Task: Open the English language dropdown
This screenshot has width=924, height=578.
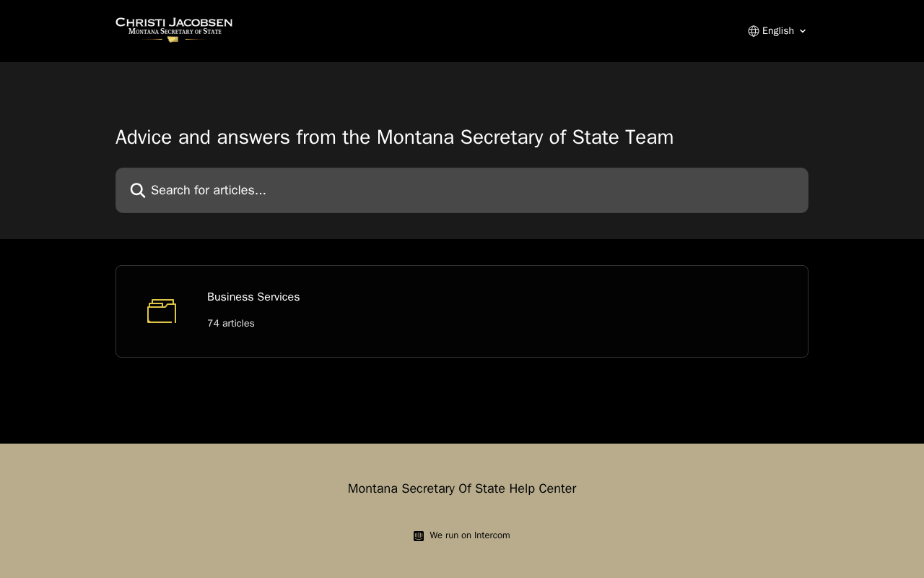Action: click(777, 31)
